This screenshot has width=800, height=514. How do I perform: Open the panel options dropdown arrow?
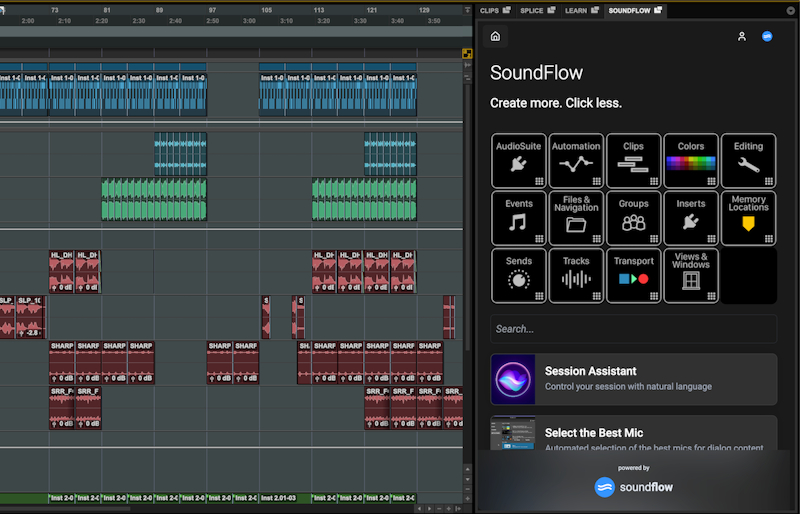click(791, 10)
